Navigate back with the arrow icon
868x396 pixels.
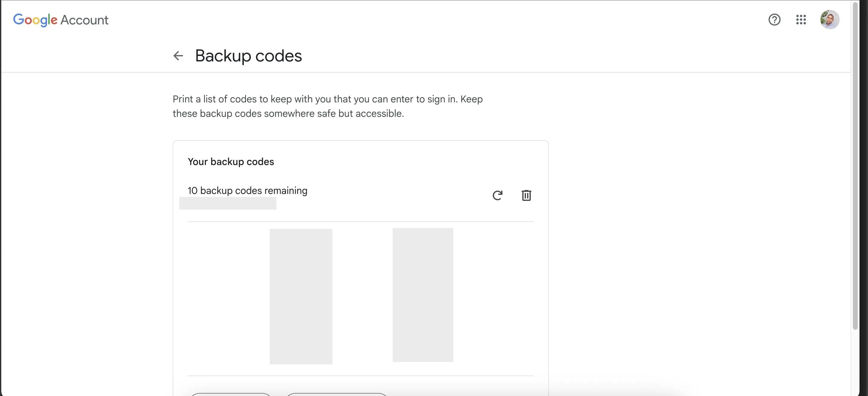tap(178, 56)
